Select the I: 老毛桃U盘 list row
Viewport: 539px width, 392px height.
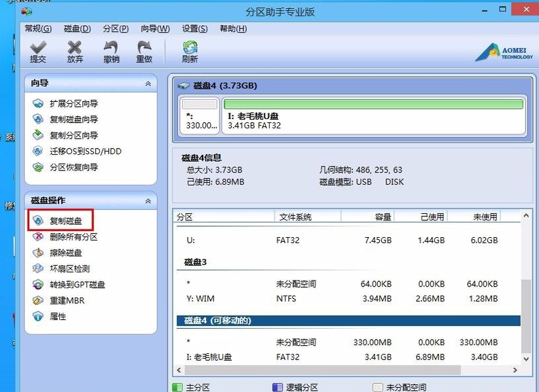[x=349, y=357]
